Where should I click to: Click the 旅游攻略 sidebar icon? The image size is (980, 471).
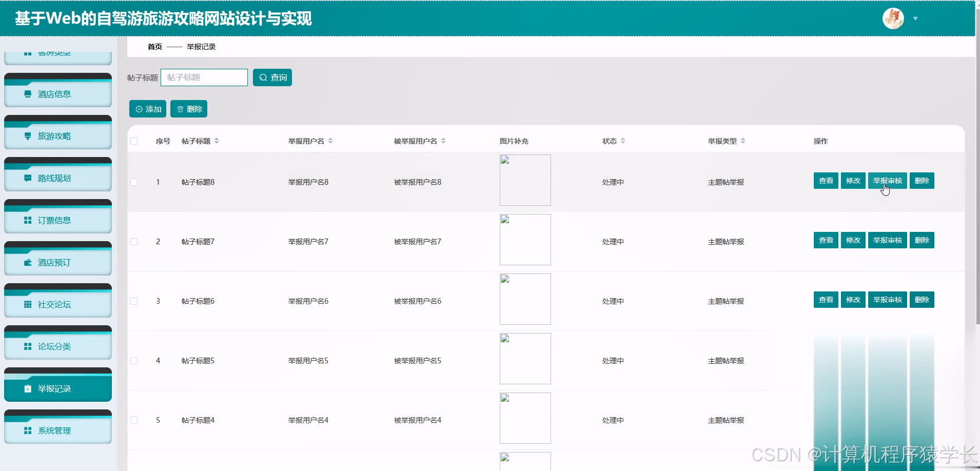pyautogui.click(x=28, y=136)
